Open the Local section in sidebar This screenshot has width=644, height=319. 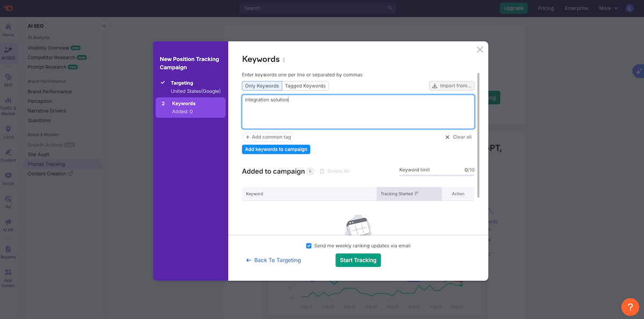tap(9, 132)
